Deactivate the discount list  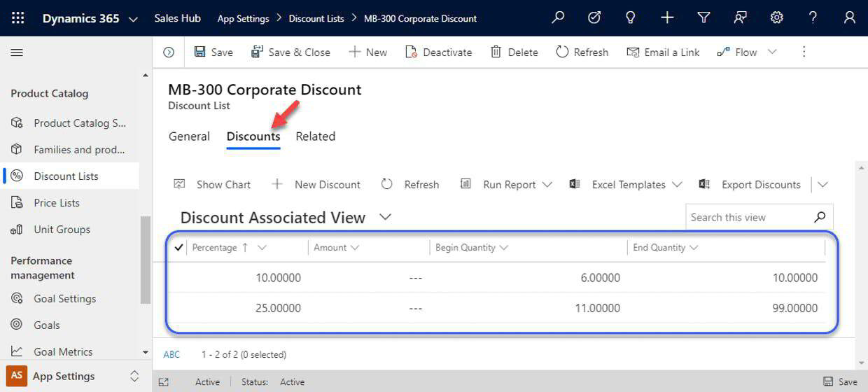pyautogui.click(x=439, y=52)
